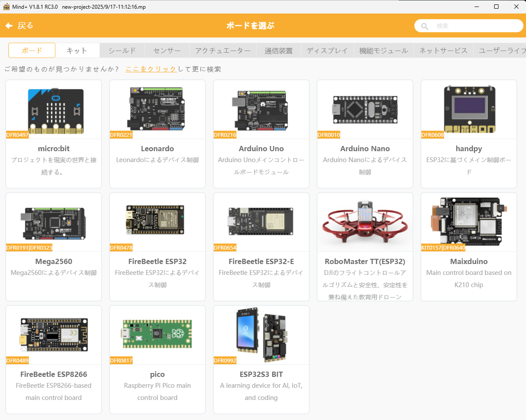Click the Mind+ app icon in title bar
The height and width of the screenshot is (420, 526).
(x=6, y=7)
